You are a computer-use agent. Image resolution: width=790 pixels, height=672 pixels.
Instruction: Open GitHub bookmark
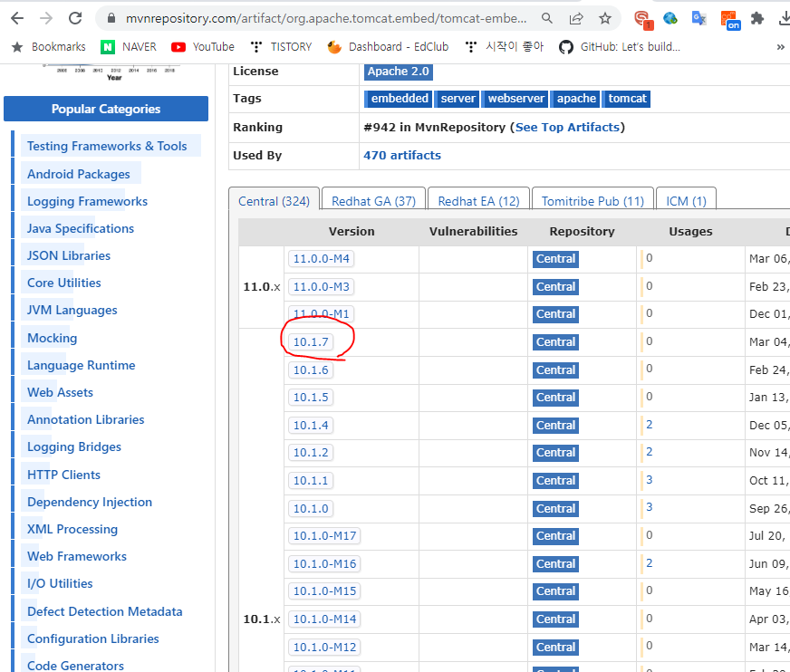coord(620,47)
